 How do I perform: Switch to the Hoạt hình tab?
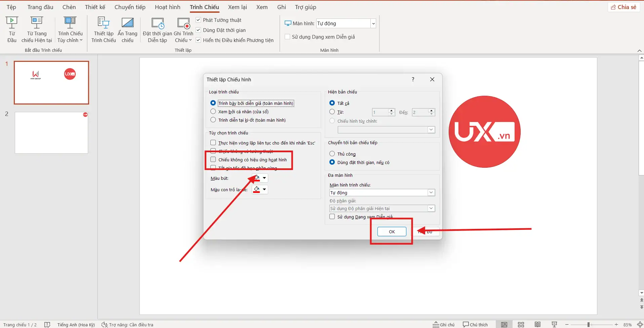pyautogui.click(x=167, y=7)
